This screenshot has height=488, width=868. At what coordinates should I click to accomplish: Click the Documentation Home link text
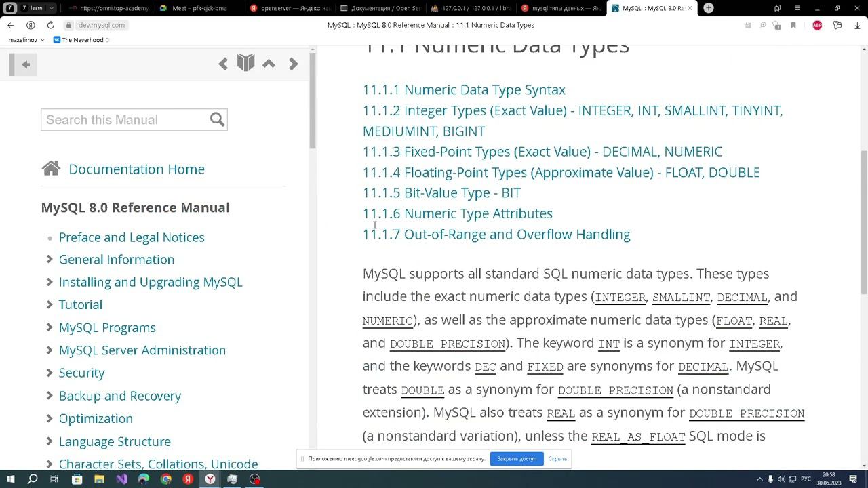pyautogui.click(x=136, y=169)
